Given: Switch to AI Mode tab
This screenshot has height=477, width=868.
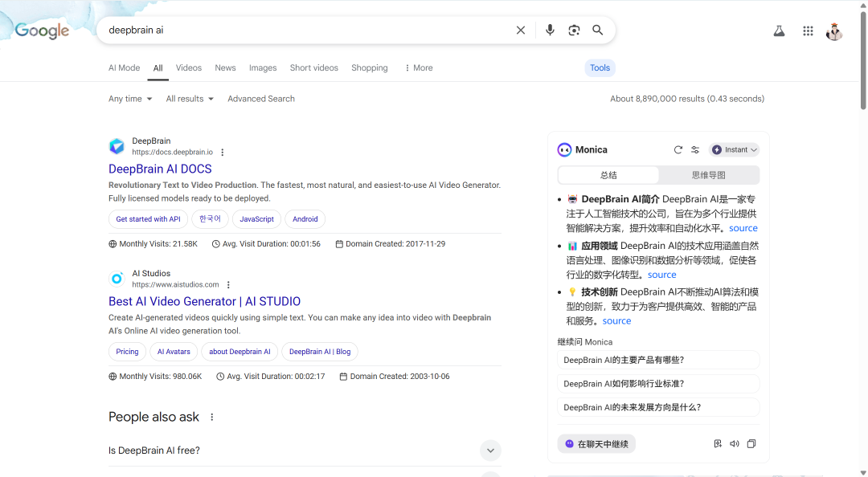Looking at the screenshot, I should pyautogui.click(x=124, y=67).
